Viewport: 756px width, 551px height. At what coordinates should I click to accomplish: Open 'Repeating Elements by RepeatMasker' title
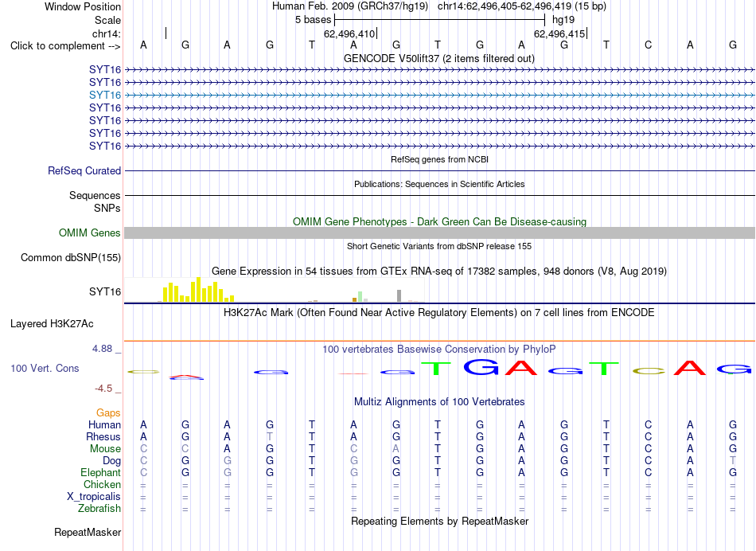point(439,521)
